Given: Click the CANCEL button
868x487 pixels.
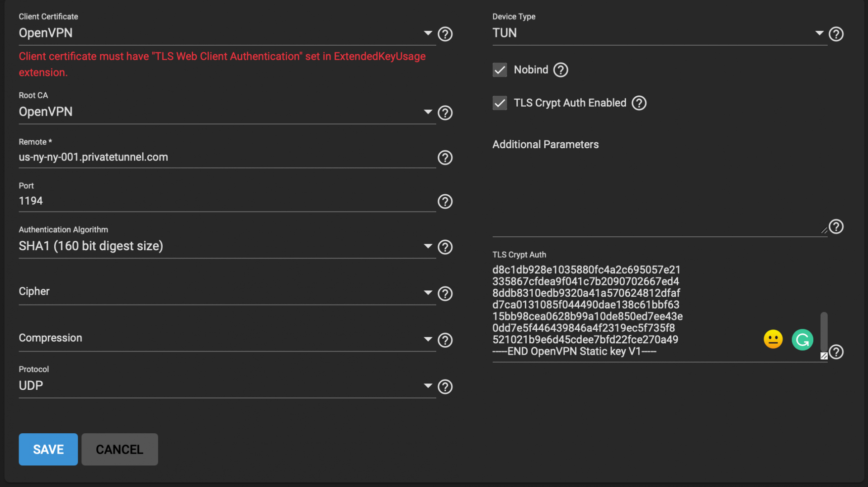Looking at the screenshot, I should tap(119, 450).
